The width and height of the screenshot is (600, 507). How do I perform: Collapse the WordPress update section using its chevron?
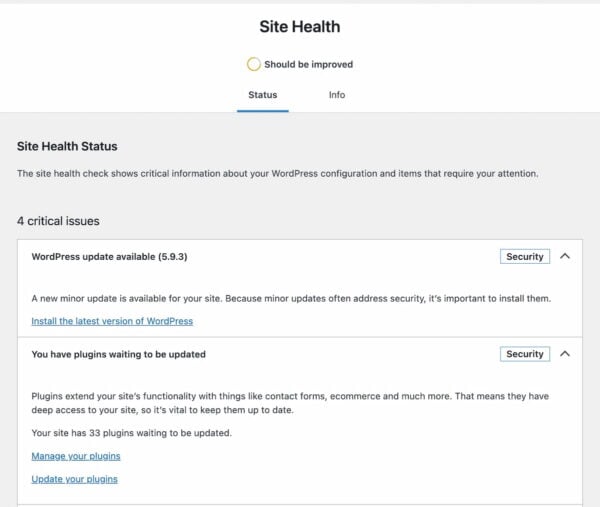click(x=565, y=256)
